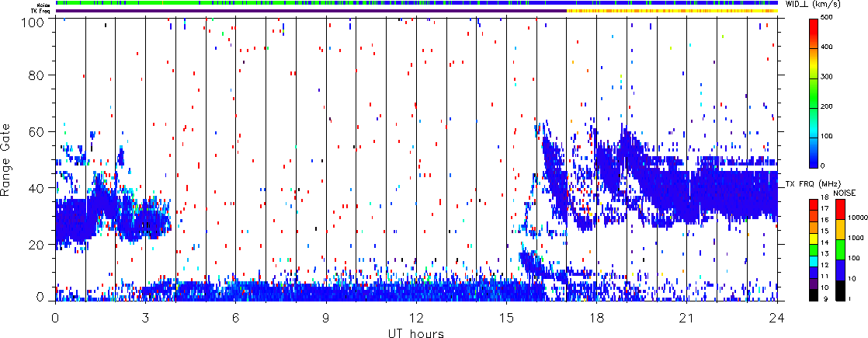
Task: Click the small 'TX Freq' strip label
Action: (40, 10)
